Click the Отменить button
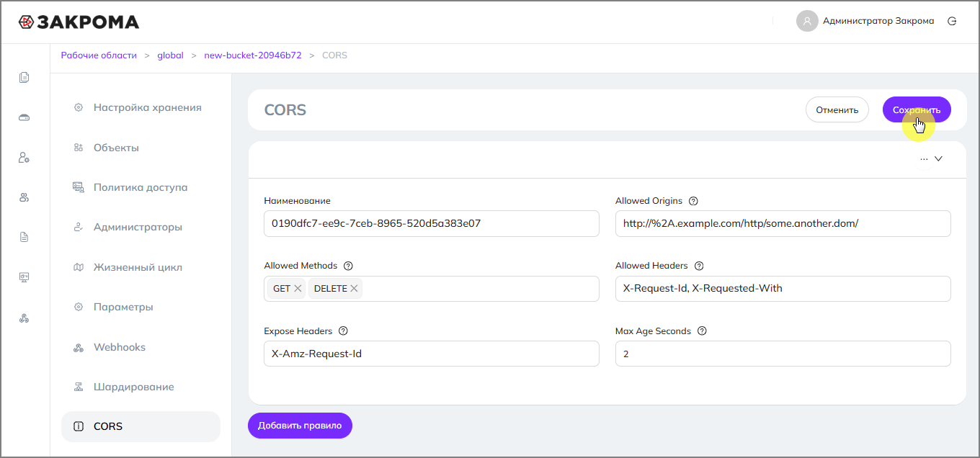This screenshot has height=458, width=980. coord(837,110)
